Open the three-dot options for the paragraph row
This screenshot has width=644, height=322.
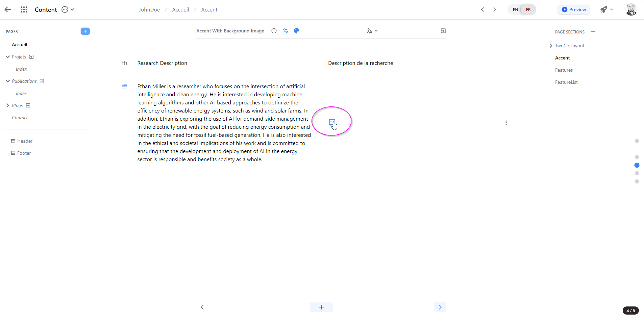(506, 123)
